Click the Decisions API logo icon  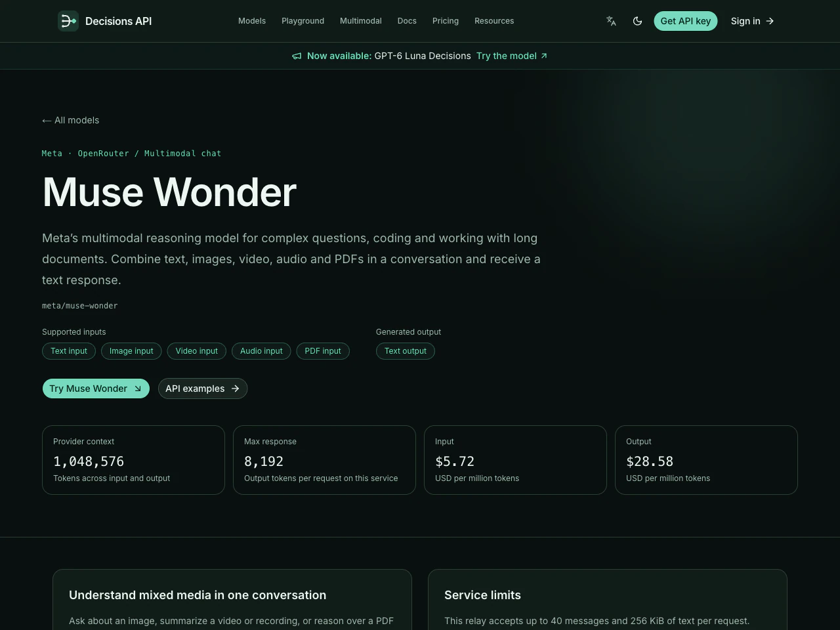pyautogui.click(x=68, y=21)
